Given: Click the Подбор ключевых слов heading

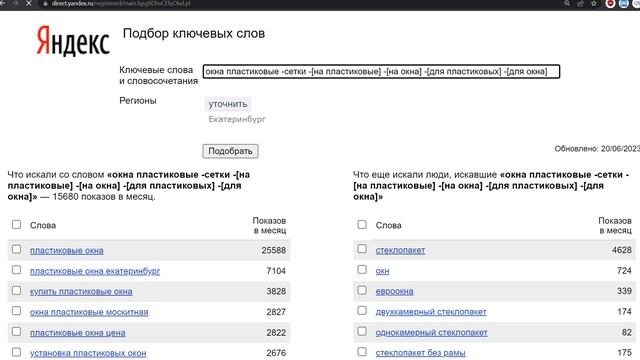Looking at the screenshot, I should tap(194, 33).
